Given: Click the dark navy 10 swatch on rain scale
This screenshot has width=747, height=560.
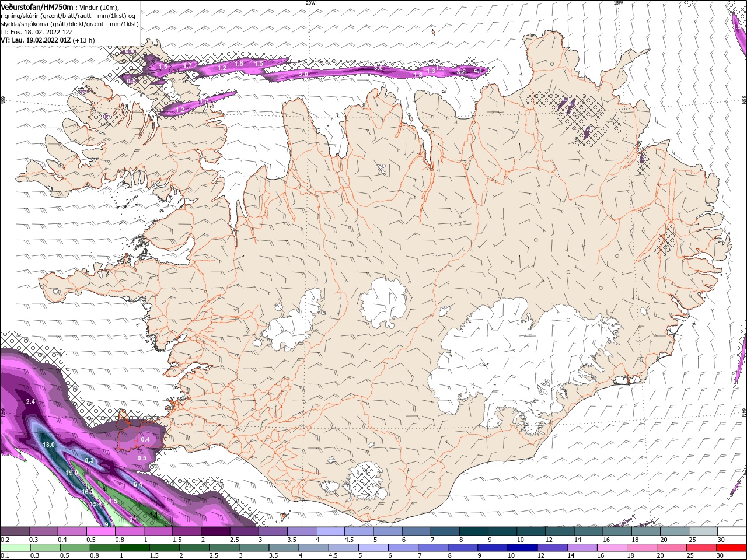Looking at the screenshot, I should click(x=521, y=547).
